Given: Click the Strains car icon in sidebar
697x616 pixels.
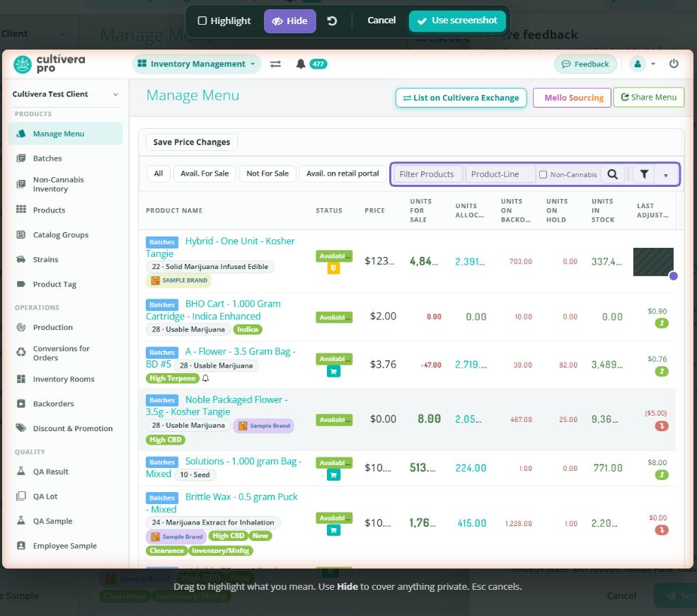Looking at the screenshot, I should 21,259.
